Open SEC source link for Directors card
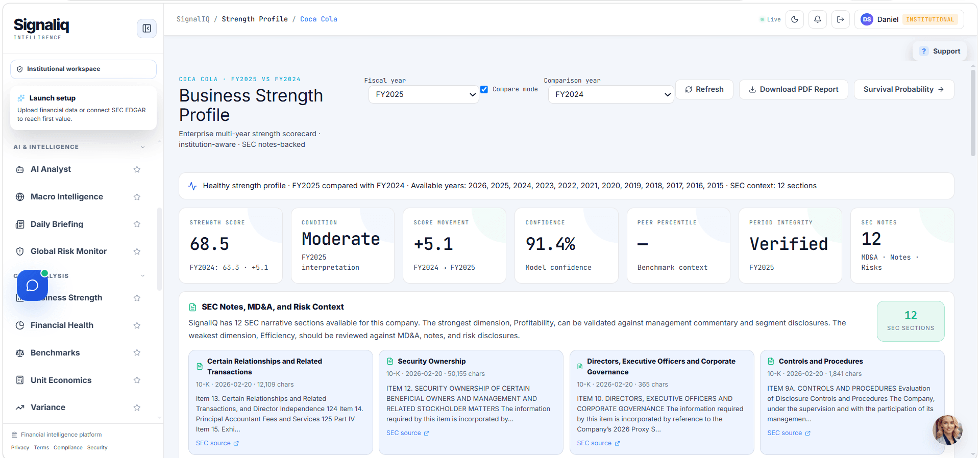The width and height of the screenshot is (980, 458). click(598, 443)
